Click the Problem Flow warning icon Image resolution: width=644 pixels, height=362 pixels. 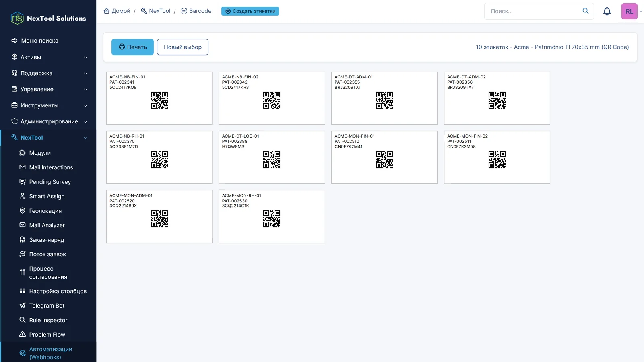(23, 335)
